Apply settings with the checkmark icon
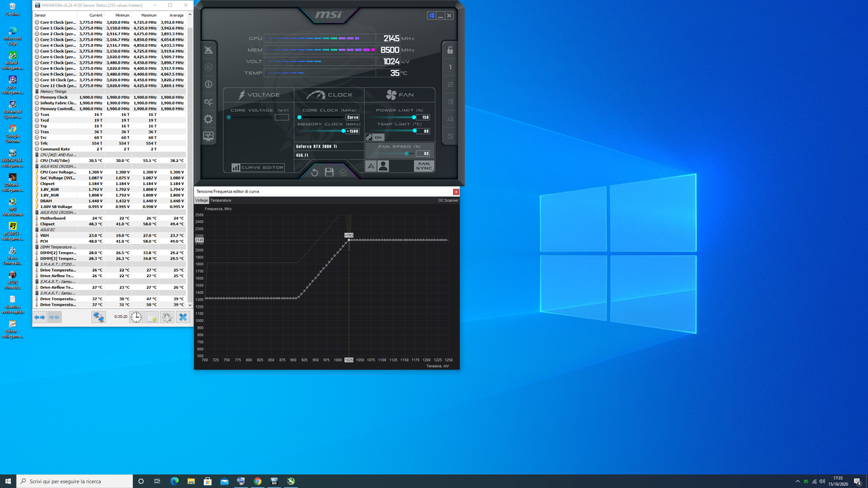Screen dimensions: 868x488 coord(344,172)
